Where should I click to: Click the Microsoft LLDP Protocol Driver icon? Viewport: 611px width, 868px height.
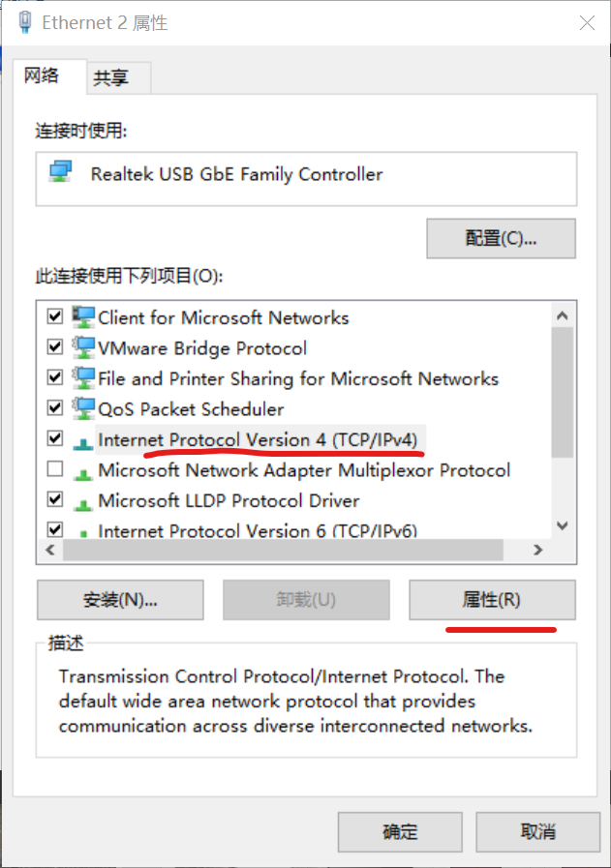[x=83, y=504]
